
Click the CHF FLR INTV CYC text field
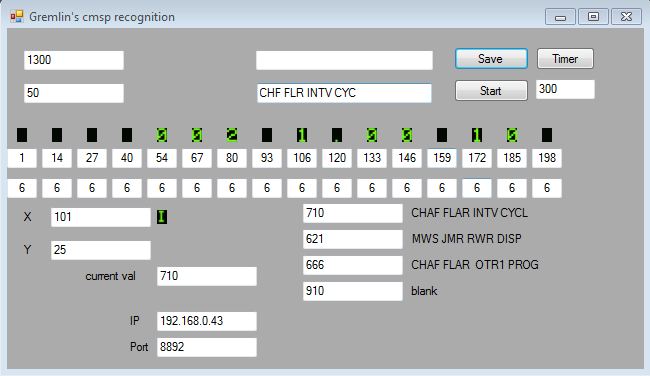pyautogui.click(x=344, y=93)
